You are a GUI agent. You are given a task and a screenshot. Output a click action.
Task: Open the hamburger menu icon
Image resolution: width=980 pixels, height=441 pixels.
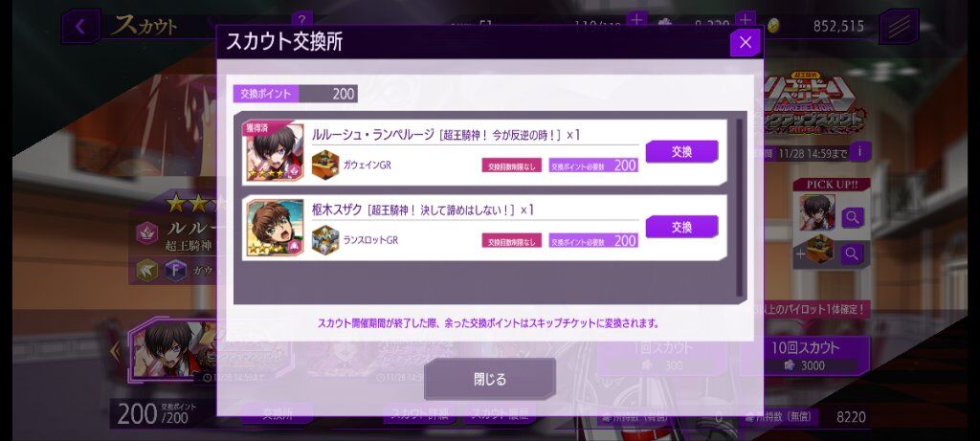point(899,26)
